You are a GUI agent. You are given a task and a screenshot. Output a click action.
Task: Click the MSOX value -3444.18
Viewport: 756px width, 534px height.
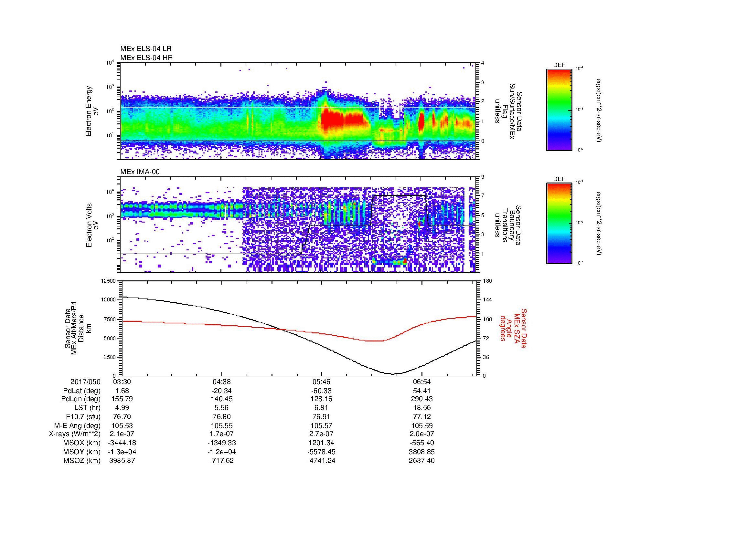point(122,443)
